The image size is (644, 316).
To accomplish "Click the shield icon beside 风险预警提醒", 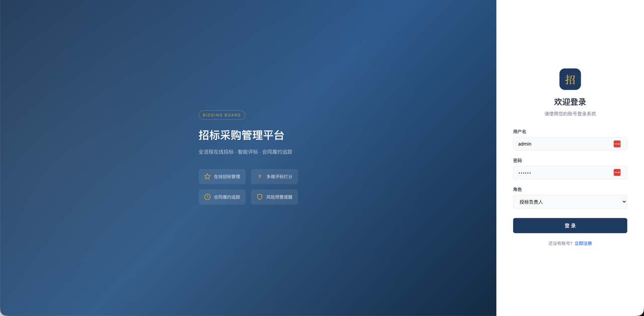I will pos(260,197).
